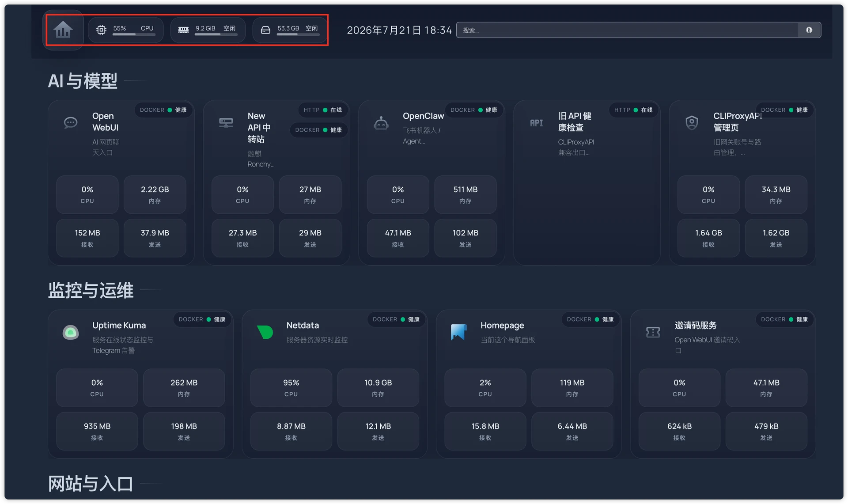Open the CLIProxyAPI 管理页 link
The height and width of the screenshot is (504, 848).
pyautogui.click(x=737, y=121)
